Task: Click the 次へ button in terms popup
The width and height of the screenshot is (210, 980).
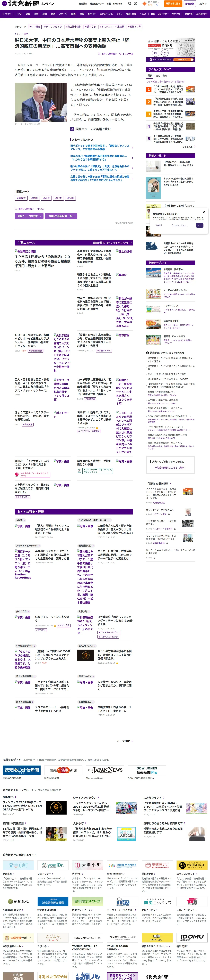Action: (x=200, y=225)
